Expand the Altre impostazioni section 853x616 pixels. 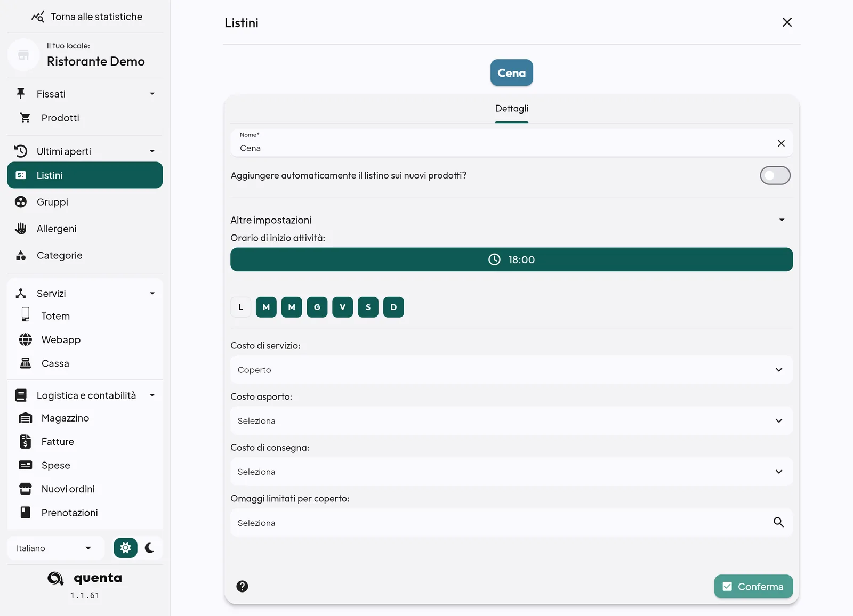click(x=511, y=220)
